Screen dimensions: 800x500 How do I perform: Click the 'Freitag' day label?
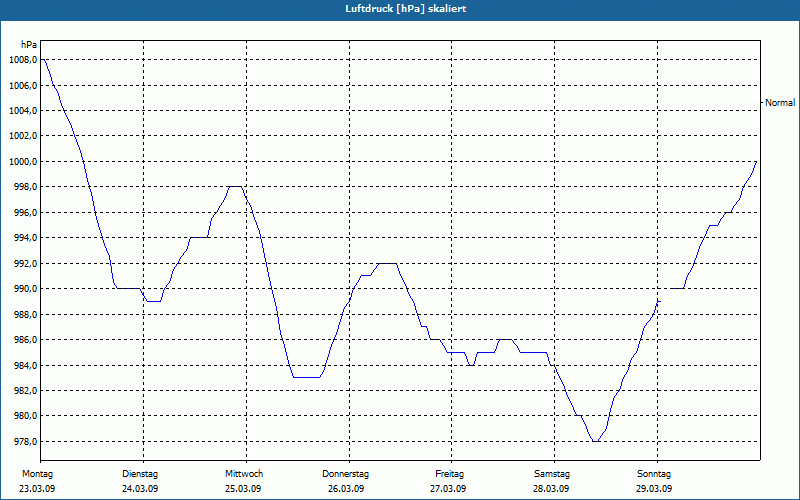click(x=449, y=474)
